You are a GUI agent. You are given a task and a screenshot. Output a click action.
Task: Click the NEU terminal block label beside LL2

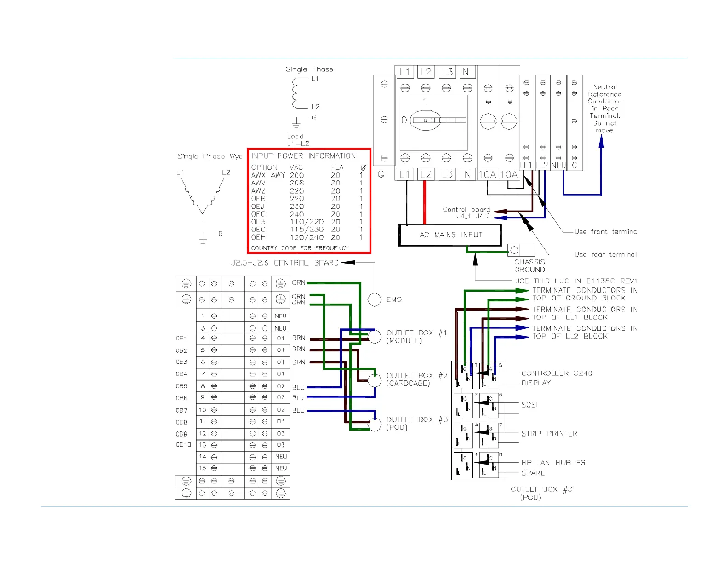pyautogui.click(x=558, y=166)
